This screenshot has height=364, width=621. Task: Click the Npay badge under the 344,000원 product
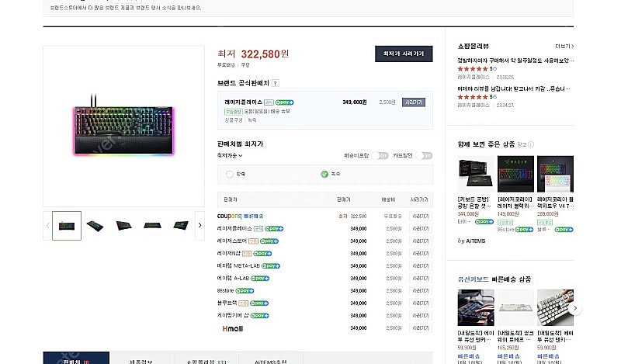coord(484,222)
